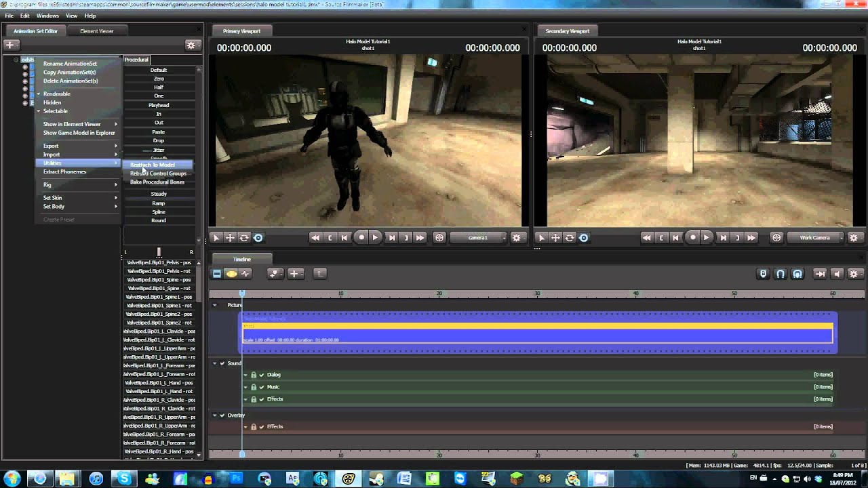
Task: Toggle lock on Music track
Action: pos(254,387)
